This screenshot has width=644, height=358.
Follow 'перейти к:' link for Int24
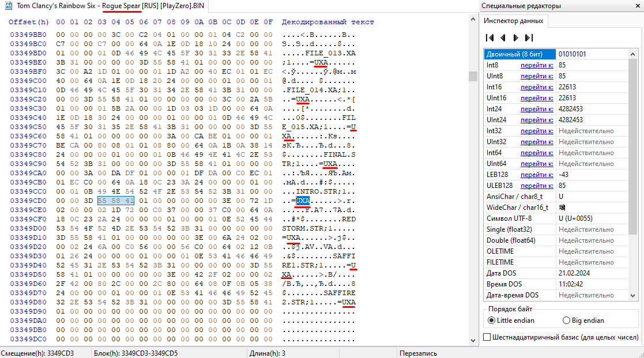(537, 109)
